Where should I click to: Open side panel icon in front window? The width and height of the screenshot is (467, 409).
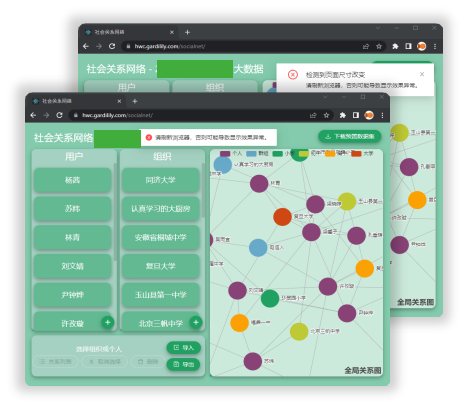(356, 115)
